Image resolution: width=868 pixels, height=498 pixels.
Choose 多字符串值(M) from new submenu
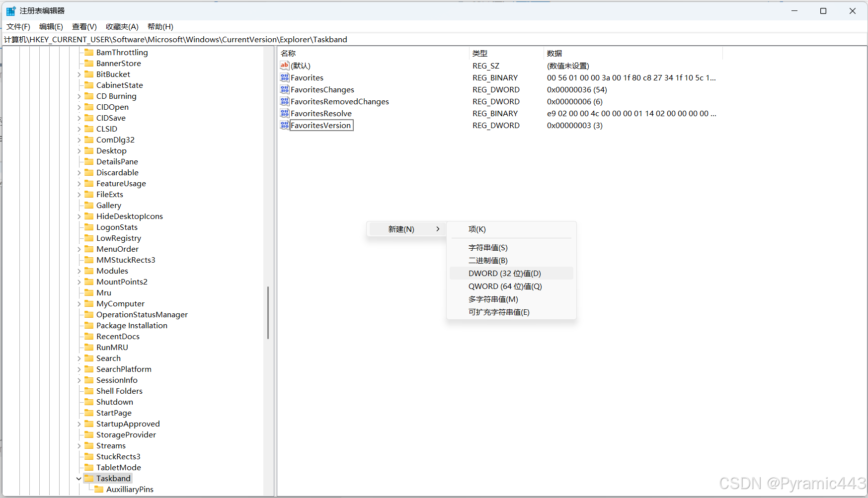(511, 299)
